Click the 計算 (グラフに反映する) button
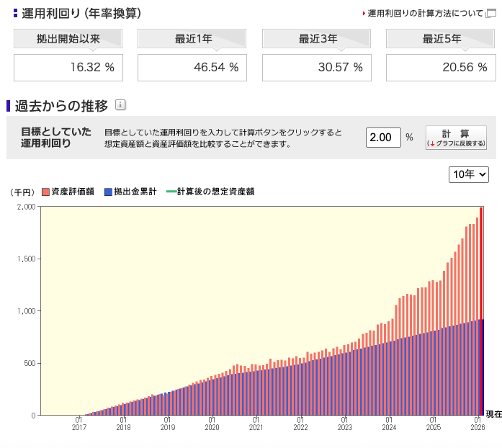 (x=456, y=138)
